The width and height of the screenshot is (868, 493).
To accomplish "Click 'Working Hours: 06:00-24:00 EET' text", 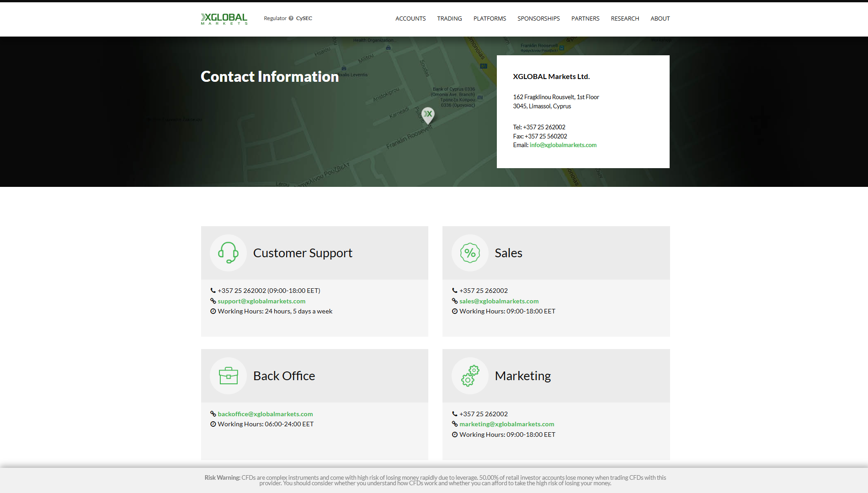I will tap(266, 424).
